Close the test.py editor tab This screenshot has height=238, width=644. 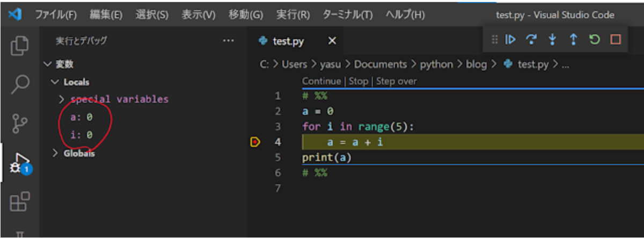click(x=332, y=41)
